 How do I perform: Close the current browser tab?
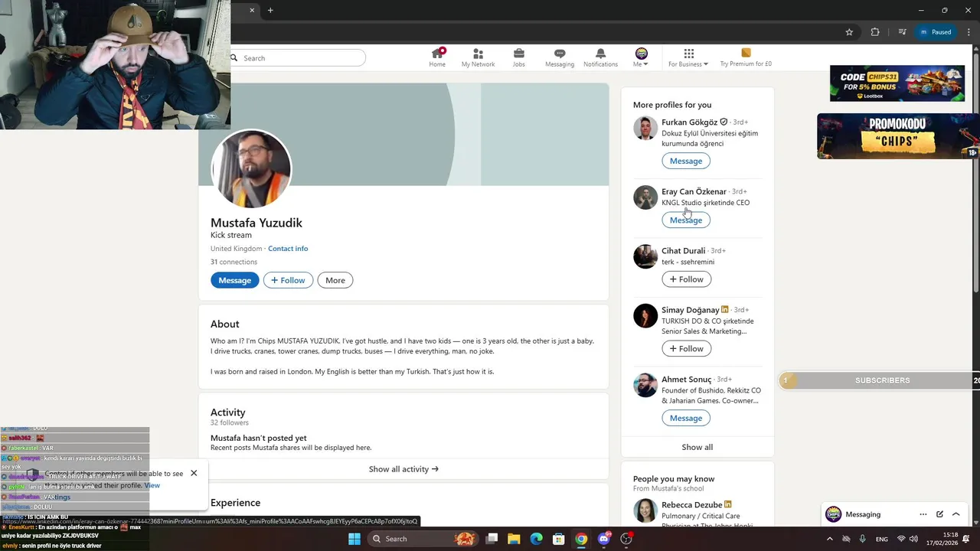pos(252,10)
